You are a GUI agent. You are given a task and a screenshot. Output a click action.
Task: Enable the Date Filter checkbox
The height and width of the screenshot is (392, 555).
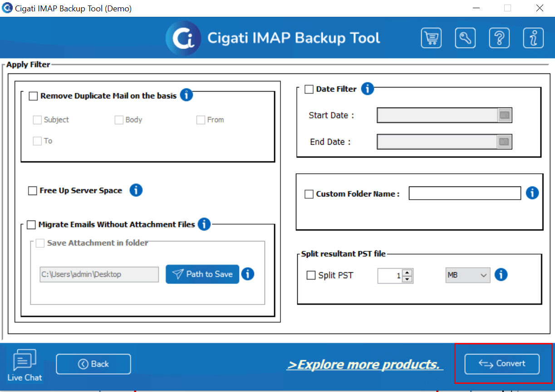[x=309, y=89]
